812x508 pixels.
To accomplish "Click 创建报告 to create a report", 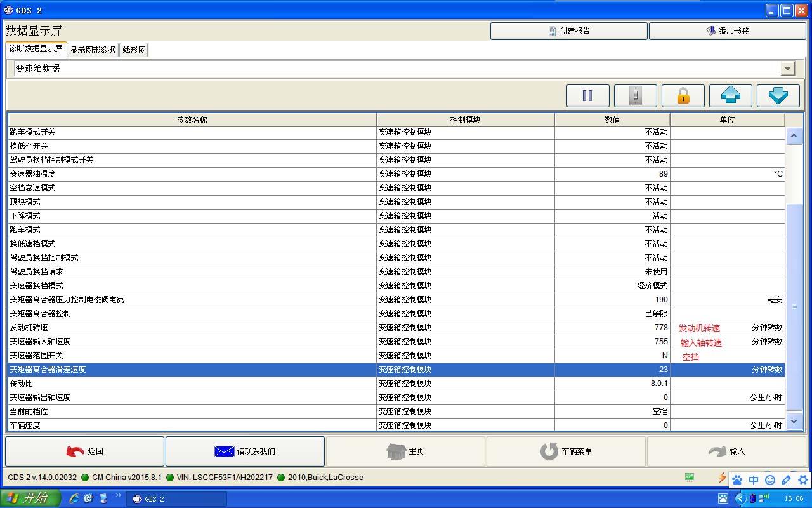I will 568,30.
